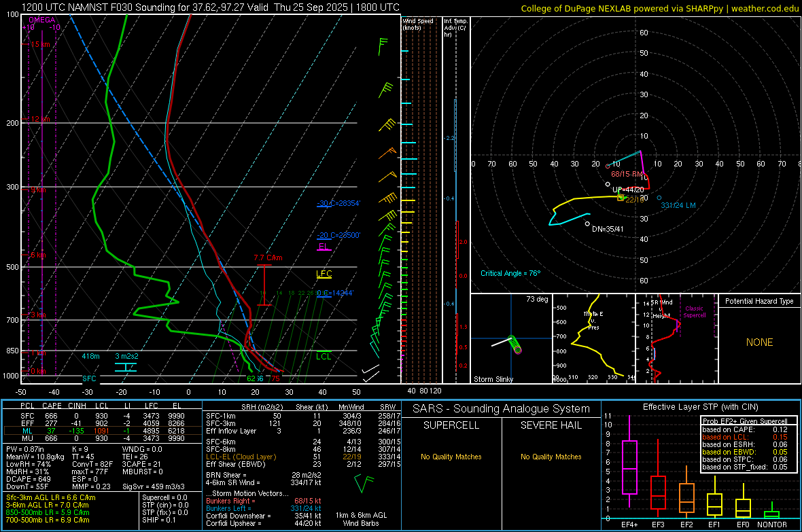Click the red 7.7 C/km lapse rate bracket

[264, 285]
